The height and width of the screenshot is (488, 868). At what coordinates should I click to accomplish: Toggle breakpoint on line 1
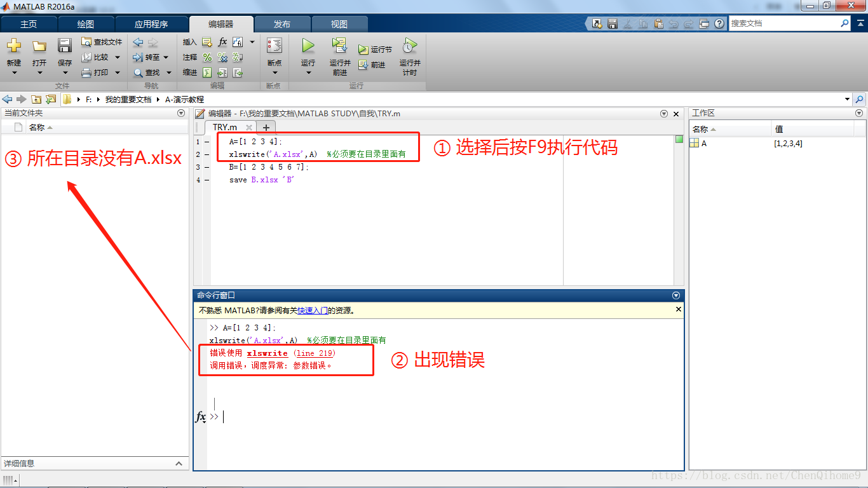pyautogui.click(x=207, y=142)
